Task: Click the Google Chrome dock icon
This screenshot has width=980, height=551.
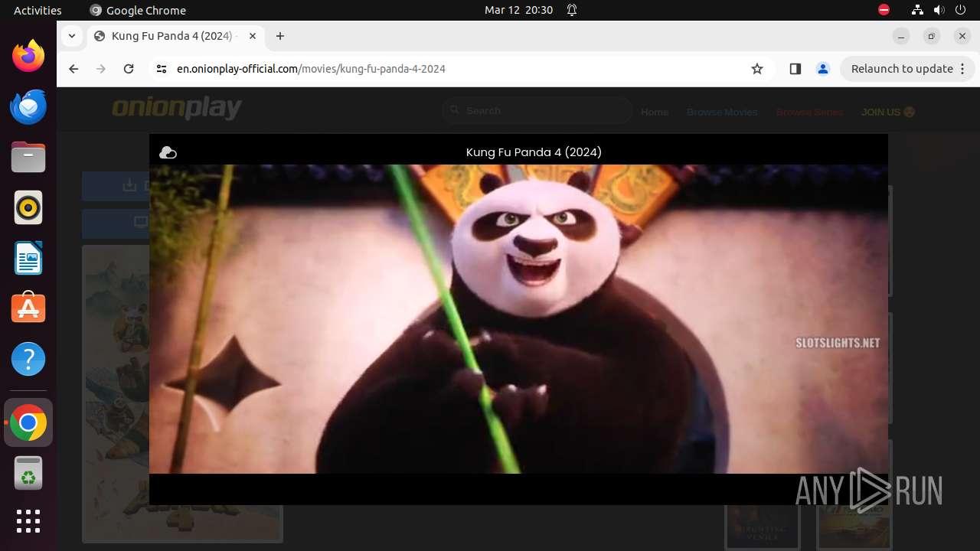Action: pos(28,422)
